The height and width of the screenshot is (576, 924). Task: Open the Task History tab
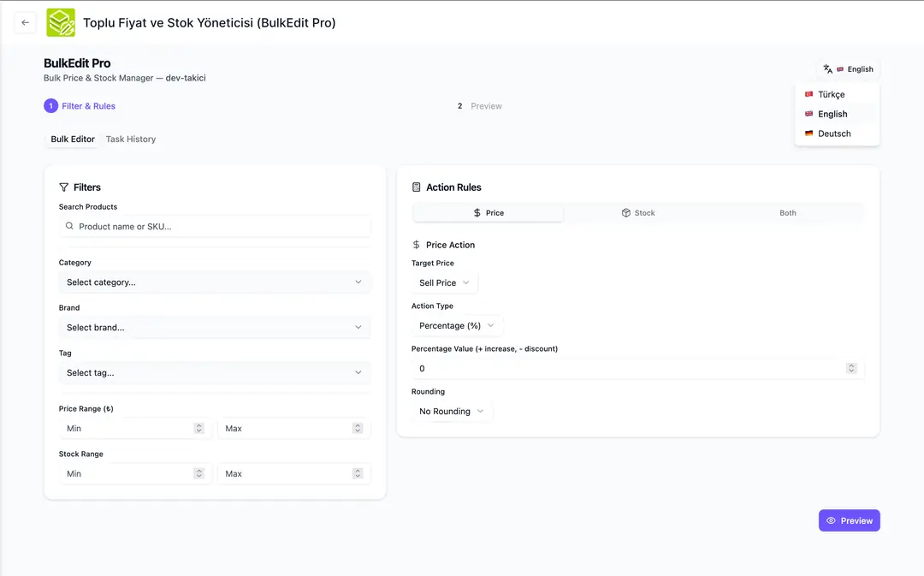click(x=131, y=140)
